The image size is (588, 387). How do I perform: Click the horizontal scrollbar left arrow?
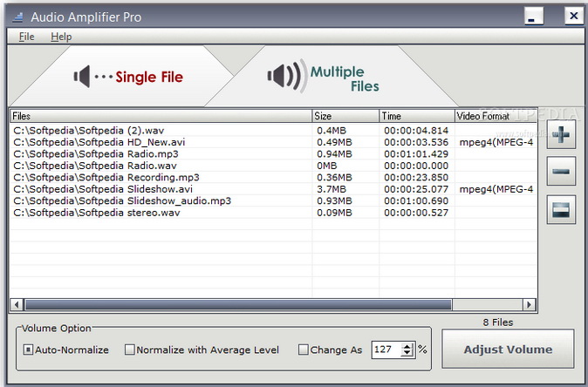(17, 304)
